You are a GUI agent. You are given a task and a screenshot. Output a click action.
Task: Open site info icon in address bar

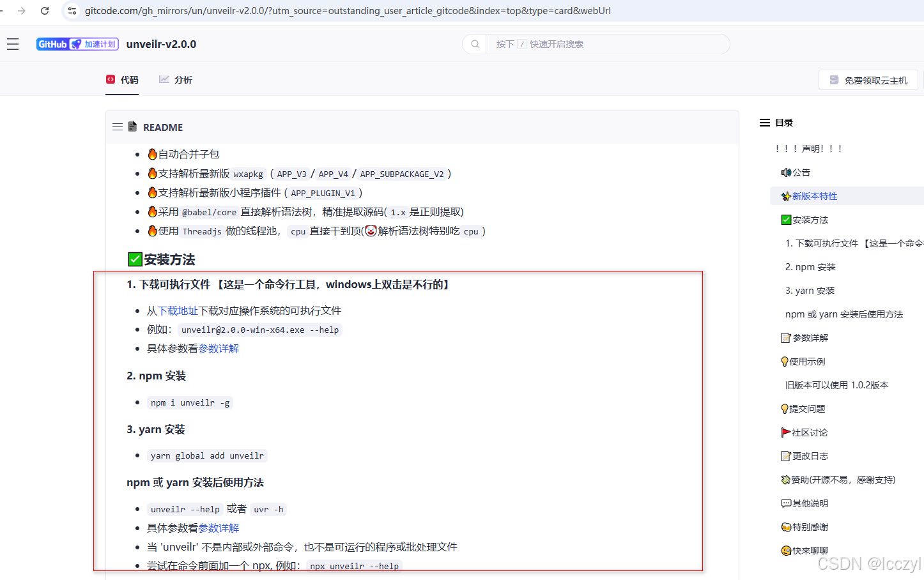pyautogui.click(x=72, y=11)
